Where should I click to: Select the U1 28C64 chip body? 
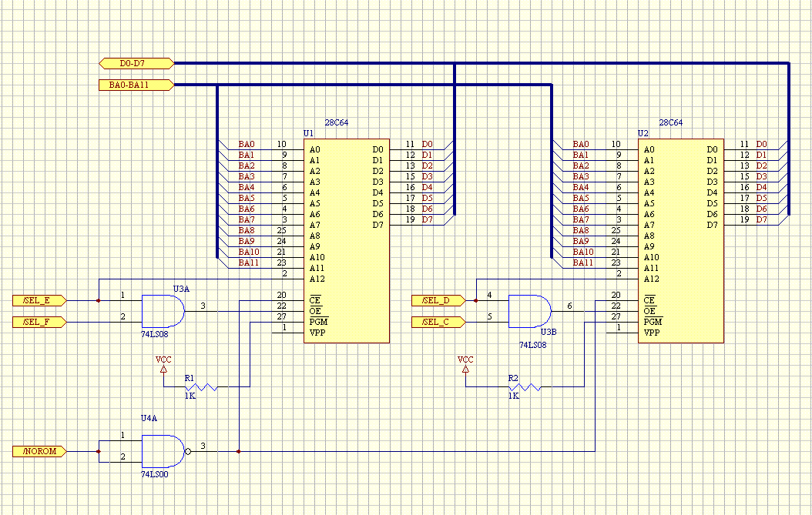(x=347, y=241)
